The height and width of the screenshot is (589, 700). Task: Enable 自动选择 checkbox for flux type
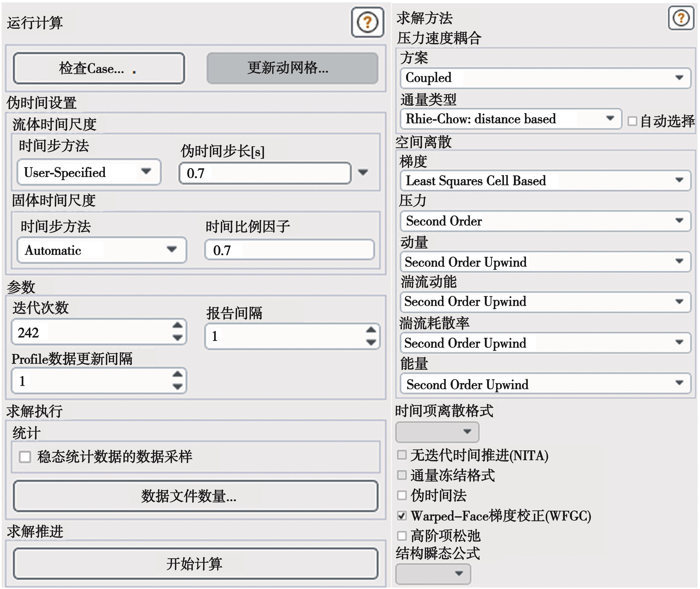[x=632, y=121]
